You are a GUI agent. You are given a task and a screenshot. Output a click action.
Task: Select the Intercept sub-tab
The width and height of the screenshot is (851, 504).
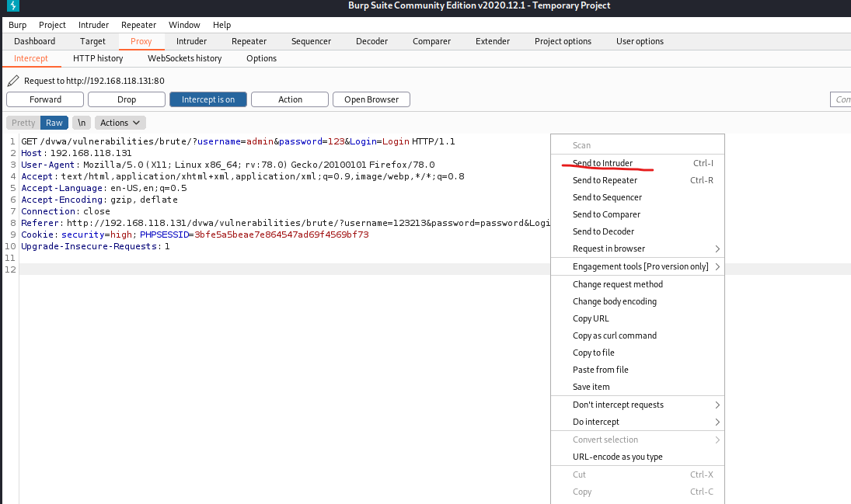31,58
